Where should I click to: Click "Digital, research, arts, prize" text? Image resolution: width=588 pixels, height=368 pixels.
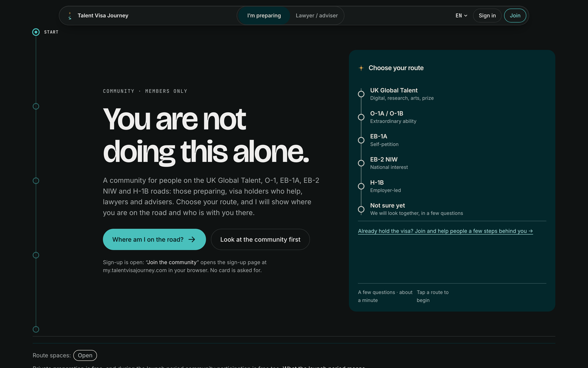pos(402,98)
